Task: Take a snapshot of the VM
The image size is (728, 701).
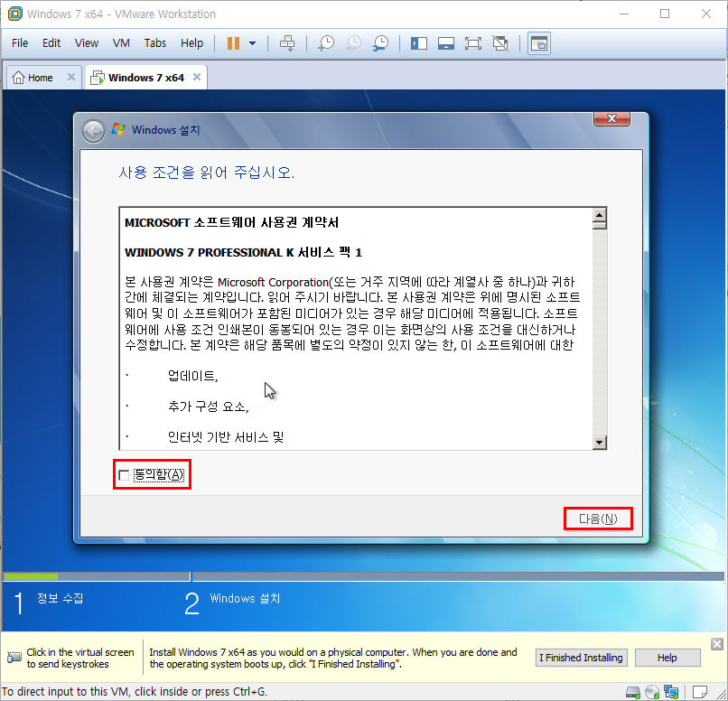Action: click(x=326, y=43)
